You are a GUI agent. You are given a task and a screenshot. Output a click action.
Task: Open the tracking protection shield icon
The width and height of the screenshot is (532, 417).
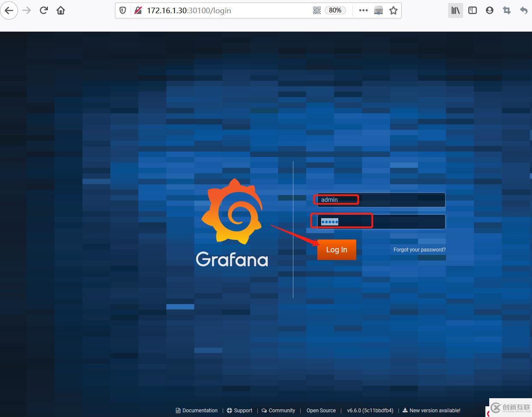(x=123, y=10)
